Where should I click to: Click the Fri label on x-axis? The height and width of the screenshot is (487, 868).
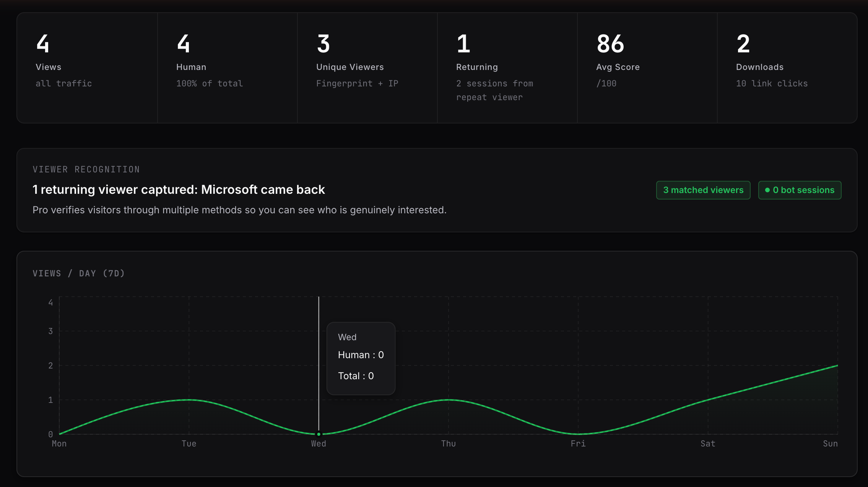(578, 444)
